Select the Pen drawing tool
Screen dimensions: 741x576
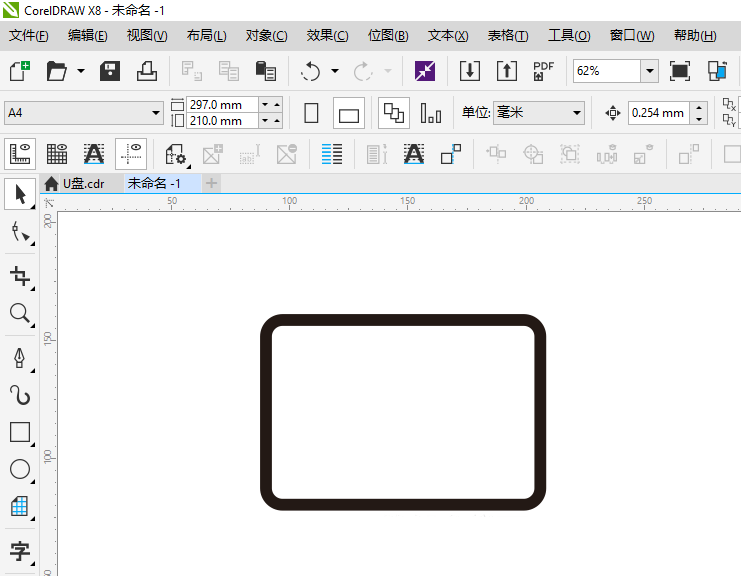19,357
